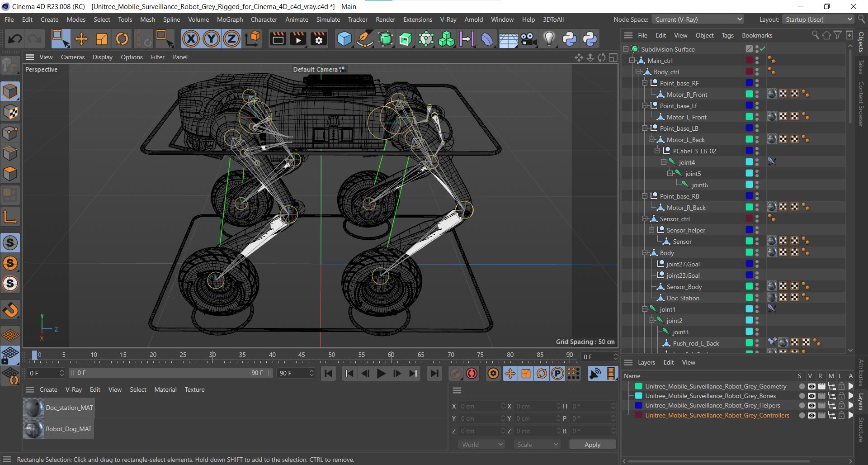Toggle visibility eye of Controllers layer
Screen dimensions: 868x465
coord(811,415)
